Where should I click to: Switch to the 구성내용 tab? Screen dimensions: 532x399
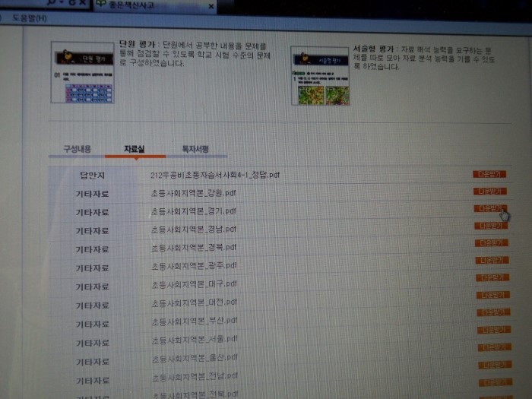click(x=76, y=149)
